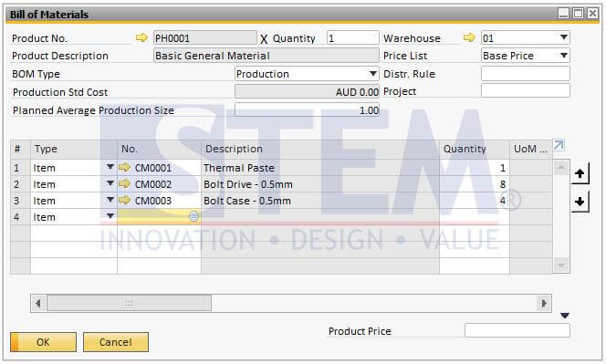Expand table with the top-right expand arrow icon

point(559,146)
